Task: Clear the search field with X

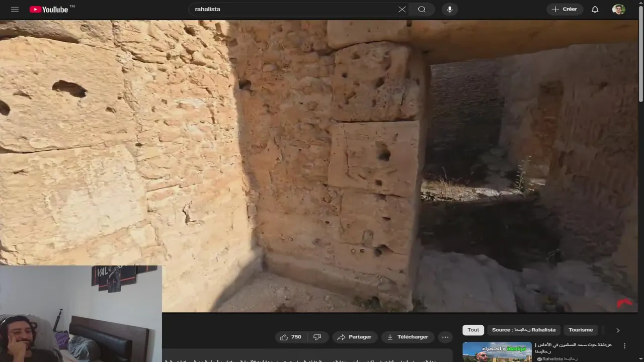Action: click(402, 9)
